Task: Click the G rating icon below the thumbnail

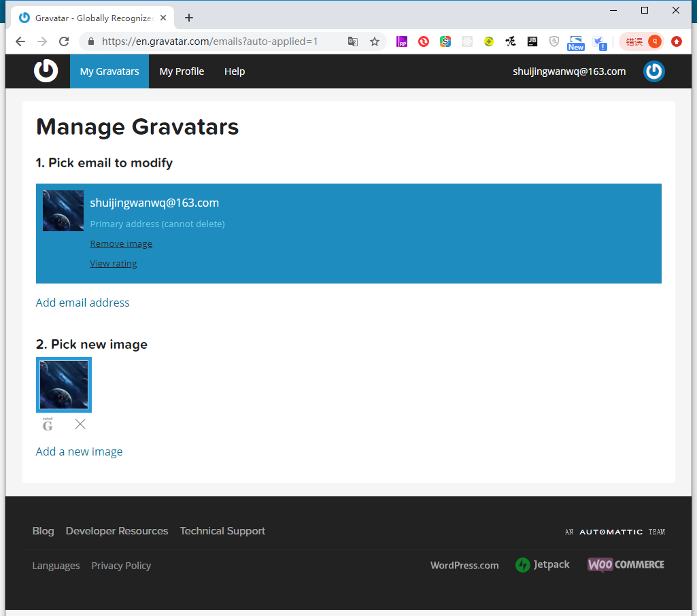Action: (x=48, y=424)
